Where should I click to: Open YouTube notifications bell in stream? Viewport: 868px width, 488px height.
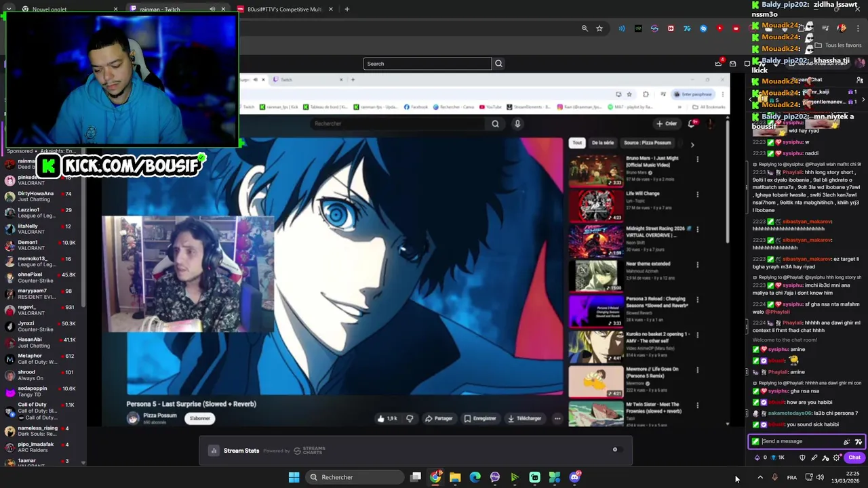(x=692, y=123)
